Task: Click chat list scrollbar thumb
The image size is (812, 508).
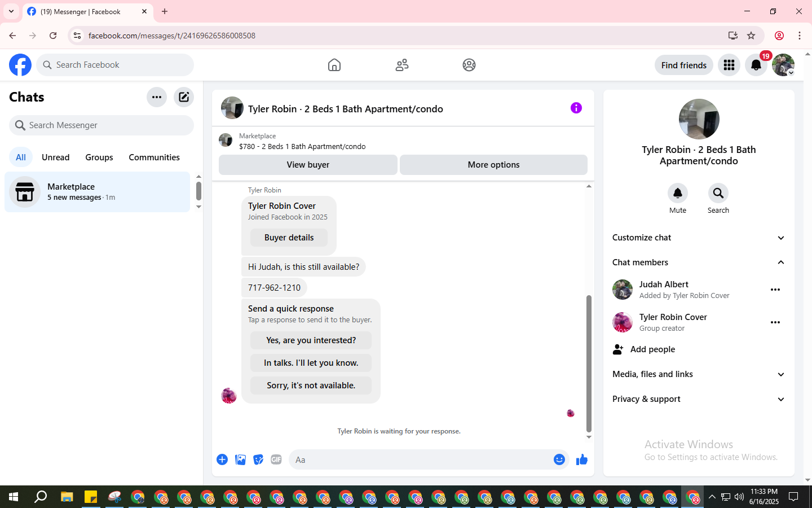Action: point(198,191)
